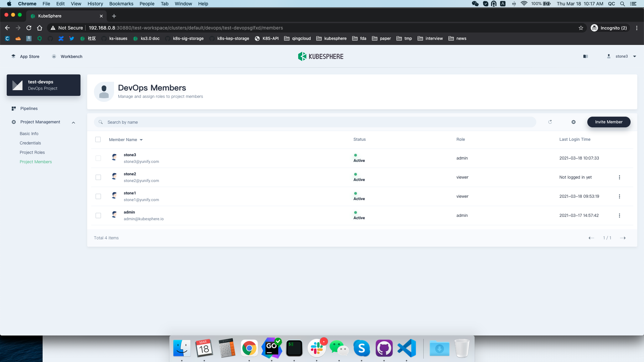Screen dimensions: 644x362
Task: Open GoLand from the dock
Action: tap(272, 348)
